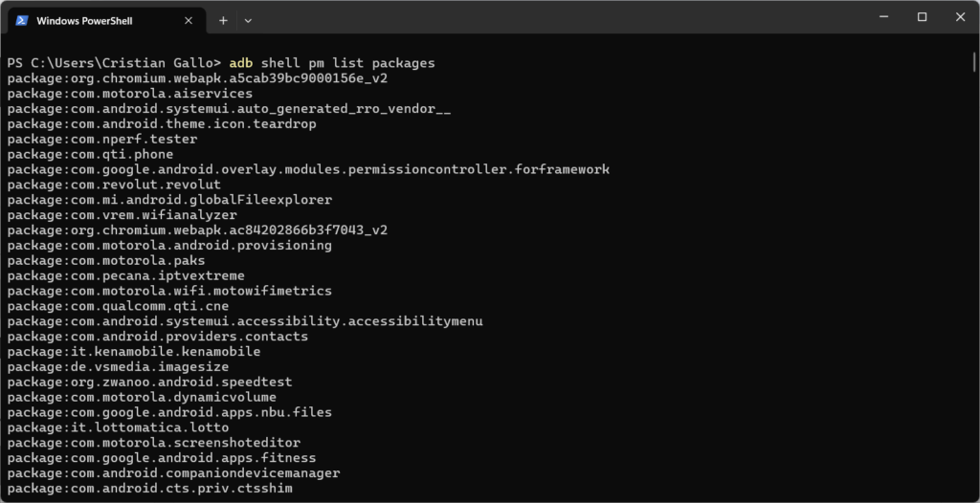Open a new tab with the plus icon
Image resolution: width=980 pixels, height=503 pixels.
pos(223,20)
